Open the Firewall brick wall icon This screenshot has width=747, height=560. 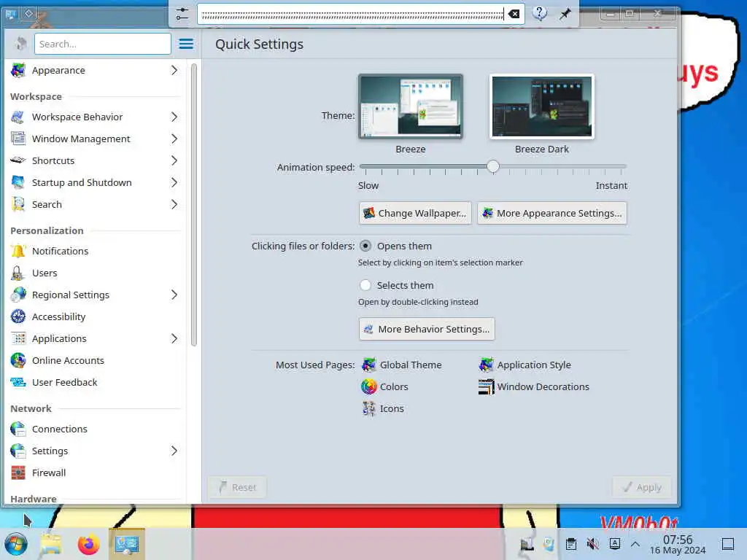[x=18, y=472]
